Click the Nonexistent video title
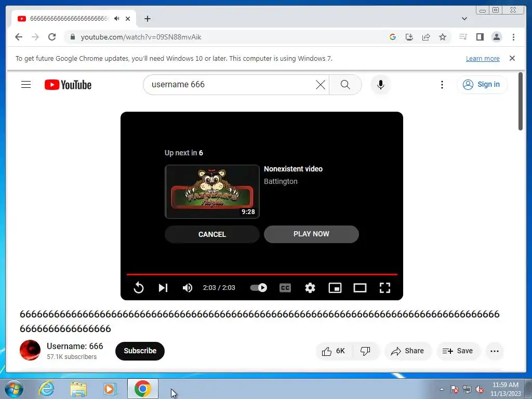532x399 pixels. (293, 169)
